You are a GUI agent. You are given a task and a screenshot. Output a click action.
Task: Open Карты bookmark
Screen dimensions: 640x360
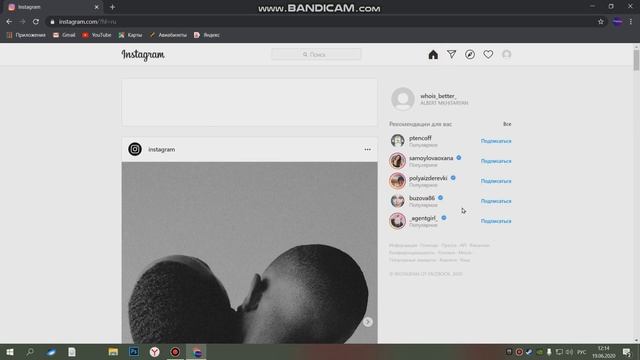point(130,35)
